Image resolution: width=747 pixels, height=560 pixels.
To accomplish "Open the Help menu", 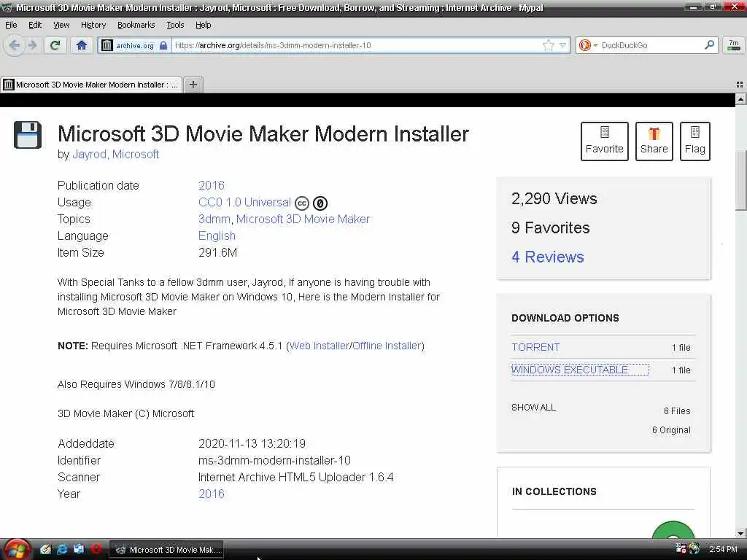I will [x=203, y=25].
